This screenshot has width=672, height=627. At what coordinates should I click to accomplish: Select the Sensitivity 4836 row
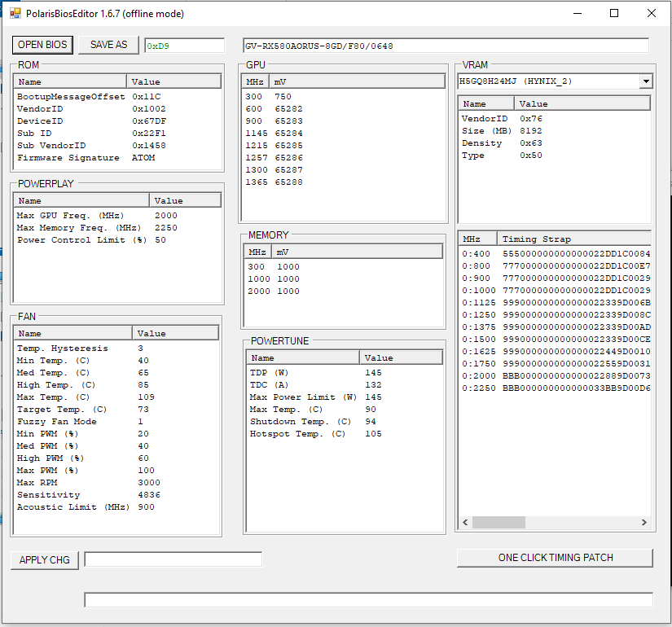coord(116,495)
